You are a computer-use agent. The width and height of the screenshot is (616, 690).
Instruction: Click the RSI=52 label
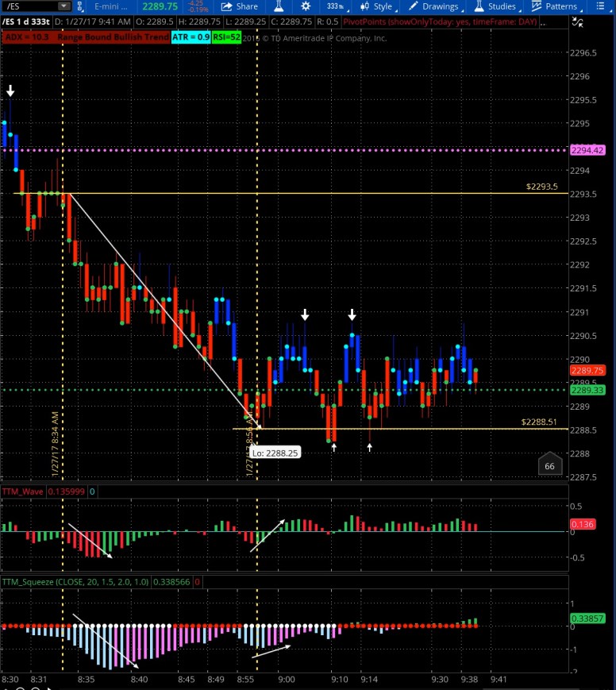tap(226, 37)
